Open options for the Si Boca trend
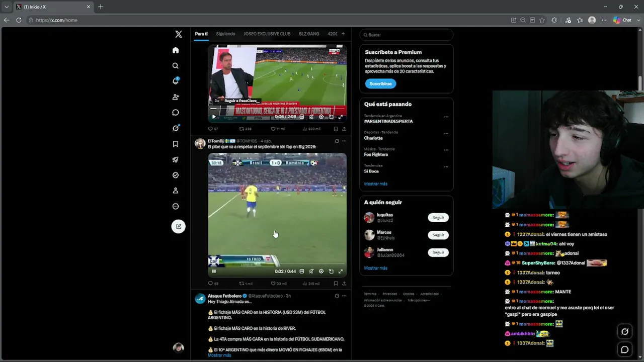644x362 pixels. [446, 166]
